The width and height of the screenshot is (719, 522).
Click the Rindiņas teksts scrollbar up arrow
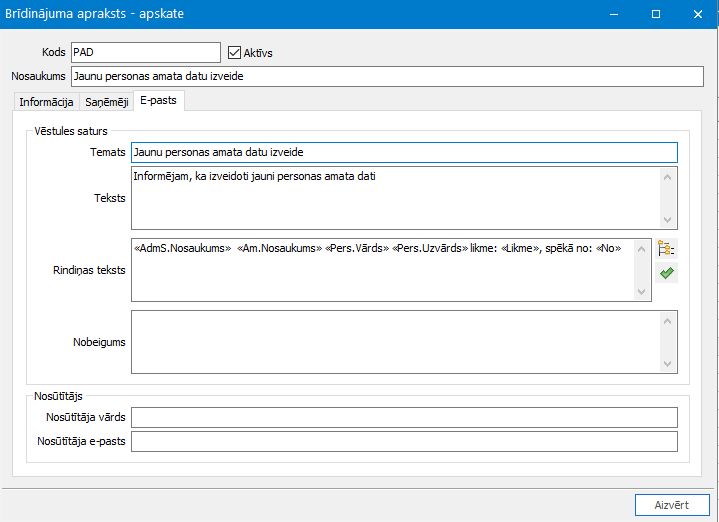click(642, 249)
